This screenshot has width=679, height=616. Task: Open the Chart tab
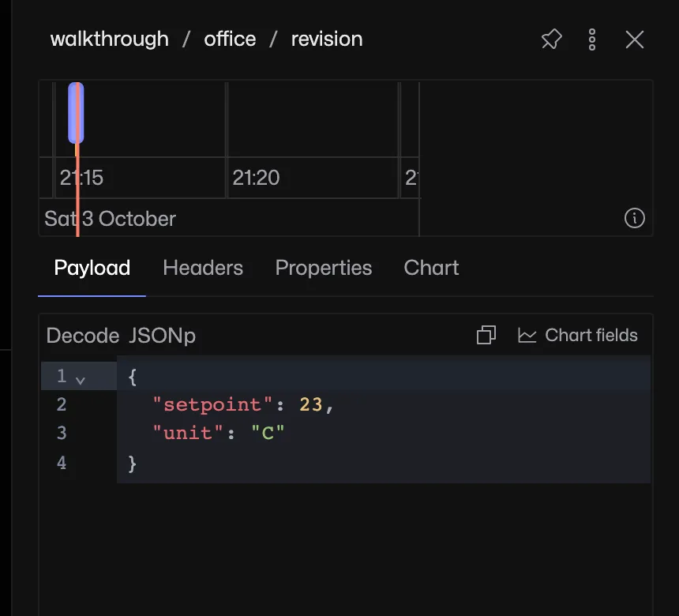(x=431, y=268)
